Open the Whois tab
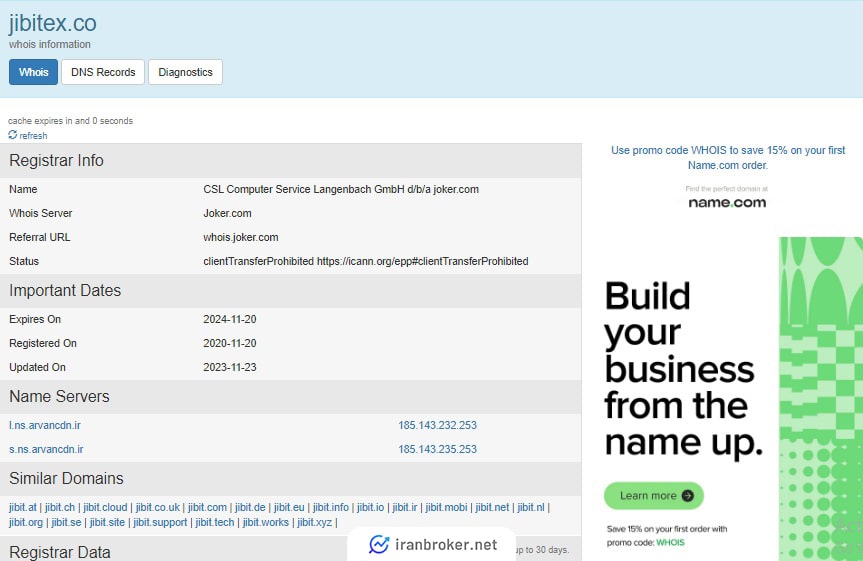The image size is (863, 561). [33, 72]
